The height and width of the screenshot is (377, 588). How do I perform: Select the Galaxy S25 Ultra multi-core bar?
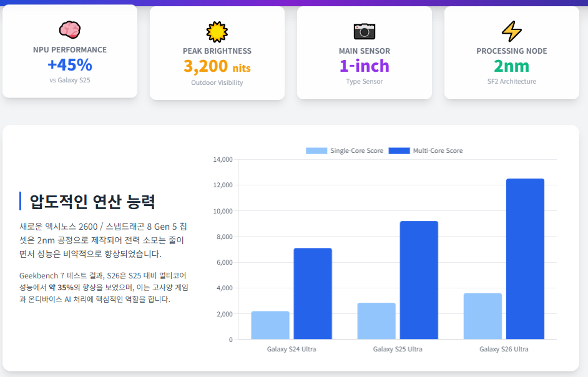pos(419,280)
